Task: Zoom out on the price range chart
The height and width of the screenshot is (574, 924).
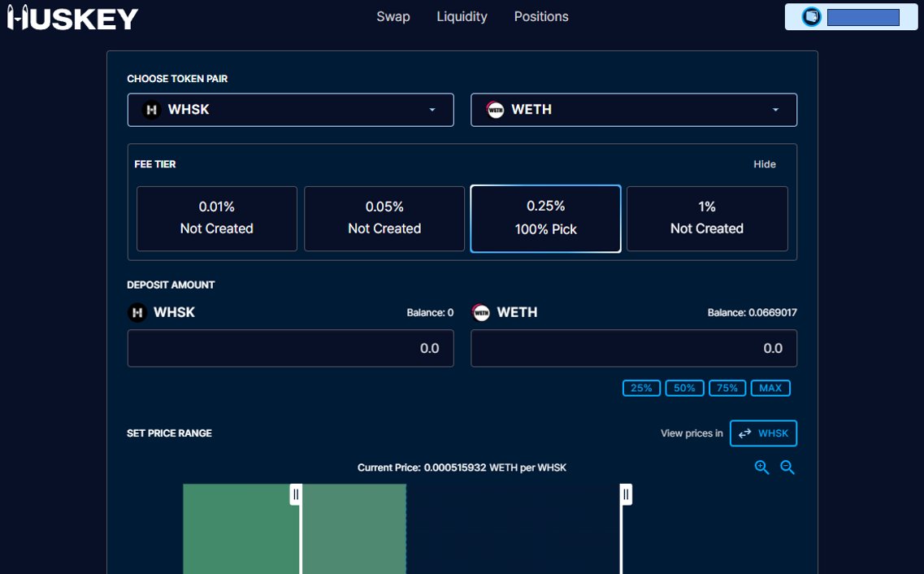Action: (787, 467)
